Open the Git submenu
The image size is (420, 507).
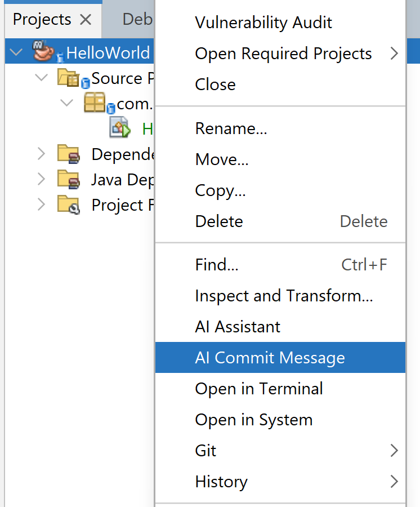point(205,451)
